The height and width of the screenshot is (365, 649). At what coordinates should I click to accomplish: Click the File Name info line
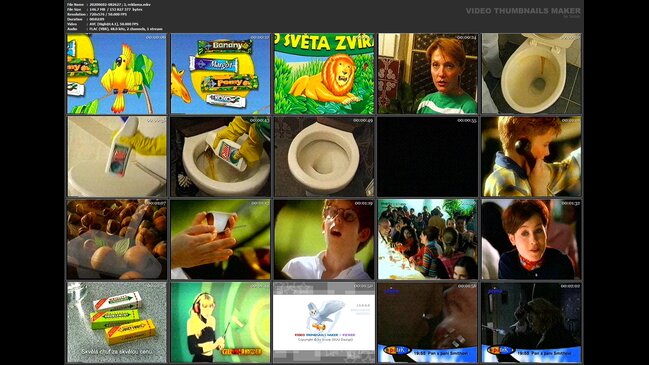(x=109, y=4)
